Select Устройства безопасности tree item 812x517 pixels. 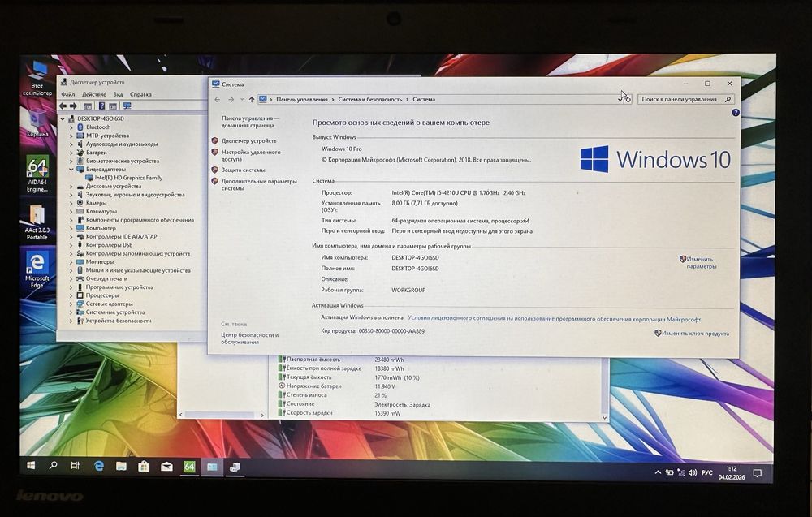click(x=118, y=321)
